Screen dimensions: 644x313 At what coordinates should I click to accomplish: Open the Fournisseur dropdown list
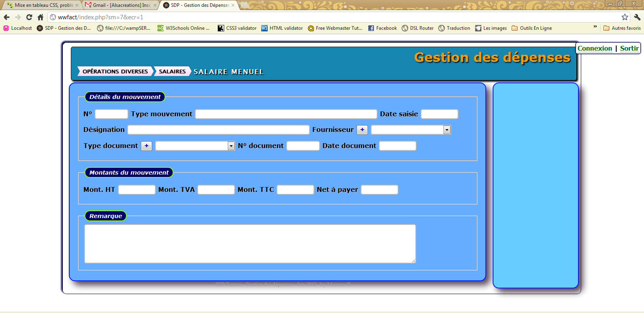coord(411,130)
